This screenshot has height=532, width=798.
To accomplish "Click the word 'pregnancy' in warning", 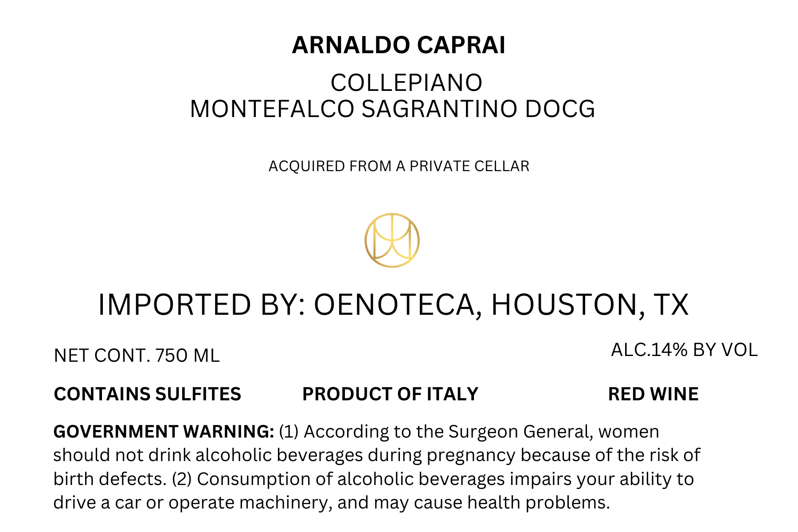I will (x=471, y=456).
